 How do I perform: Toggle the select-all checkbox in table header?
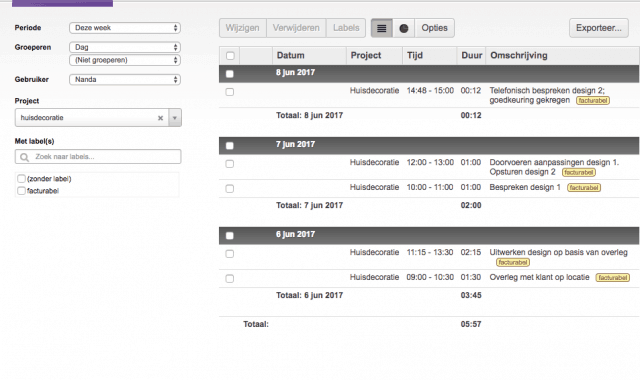(x=230, y=56)
